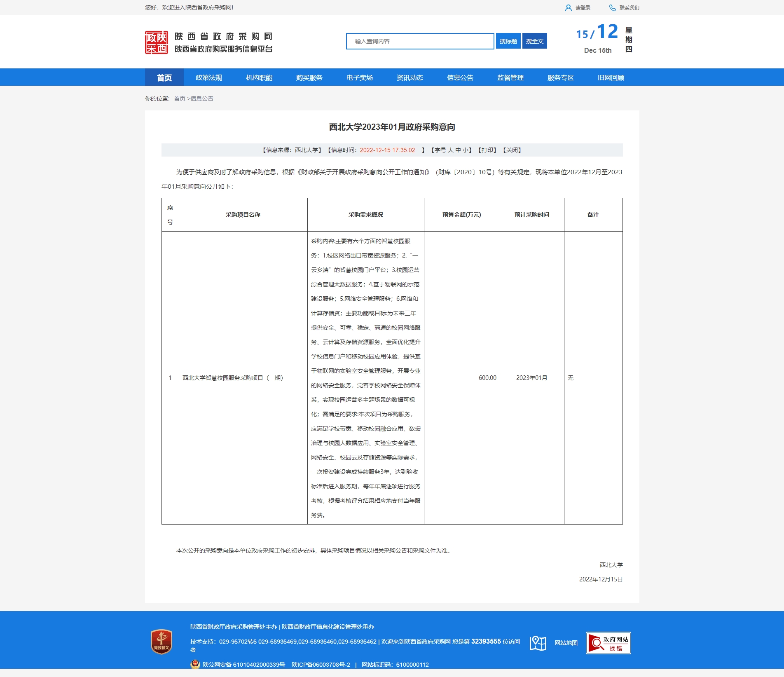
Task: Open the 政策法规 menu
Action: [x=208, y=78]
